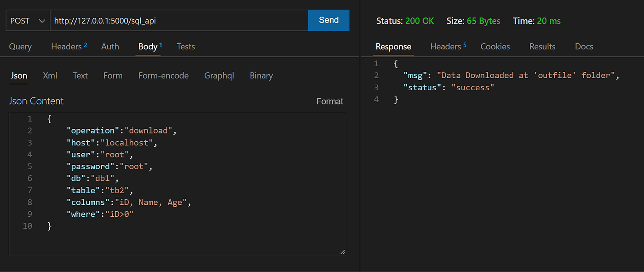644x272 pixels.
Task: Select the Auth tab
Action: pyautogui.click(x=110, y=46)
